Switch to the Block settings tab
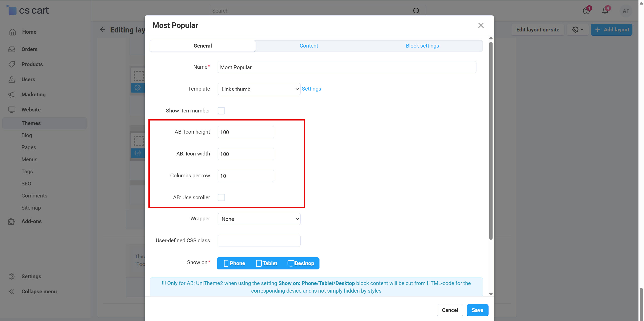Viewport: 644px width, 321px height. (x=422, y=46)
